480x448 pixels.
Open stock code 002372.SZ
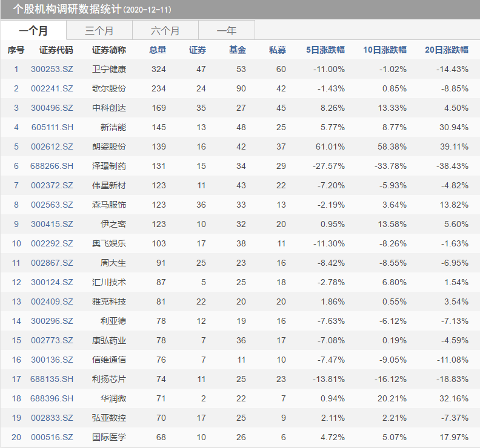pos(52,185)
